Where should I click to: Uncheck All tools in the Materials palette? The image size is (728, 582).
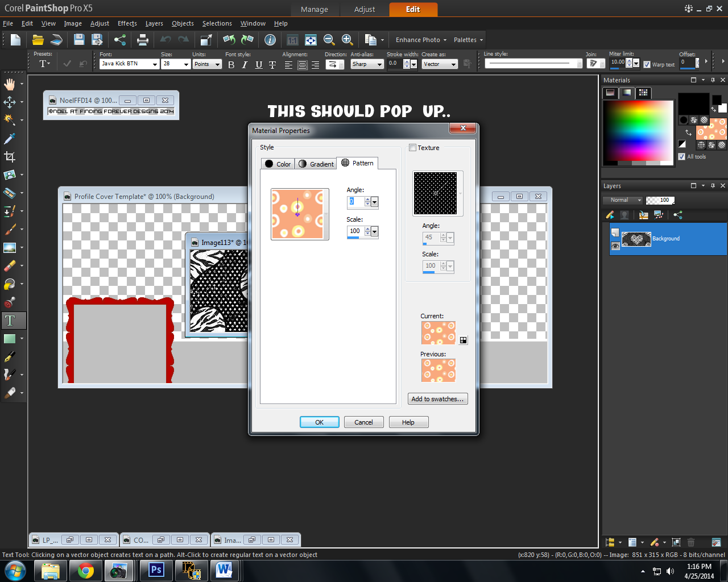point(681,157)
